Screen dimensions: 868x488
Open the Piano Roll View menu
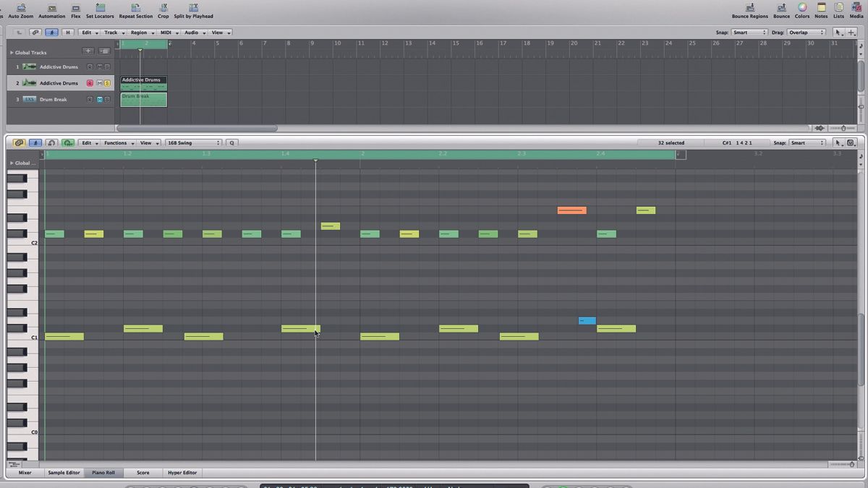tap(148, 143)
